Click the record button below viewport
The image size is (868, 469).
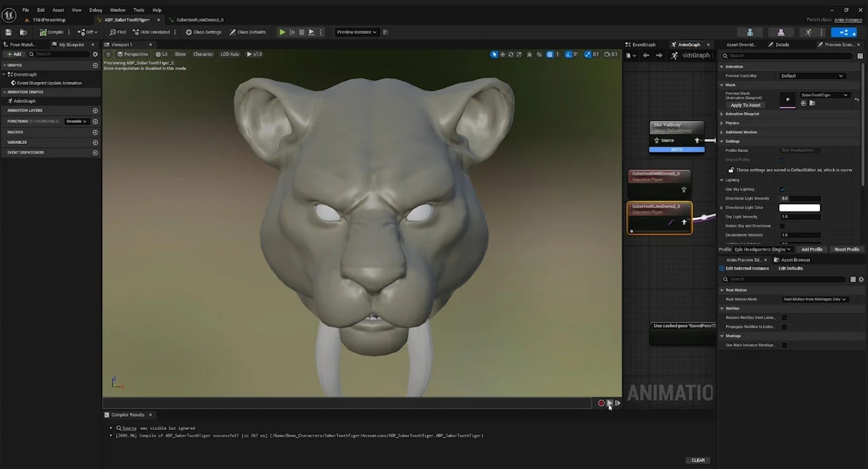pyautogui.click(x=601, y=402)
